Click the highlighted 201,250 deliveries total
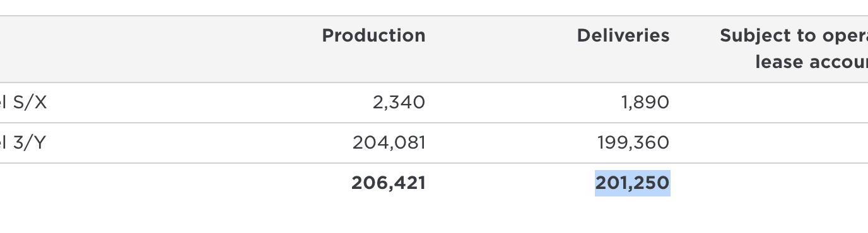 [633, 183]
